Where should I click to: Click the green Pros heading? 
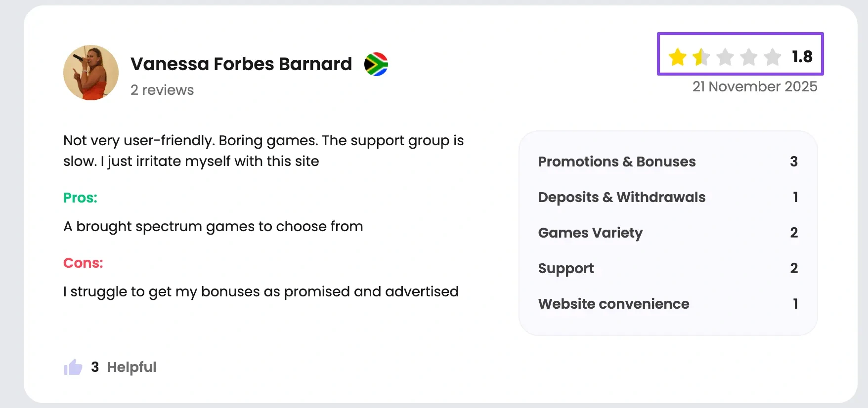tap(80, 198)
